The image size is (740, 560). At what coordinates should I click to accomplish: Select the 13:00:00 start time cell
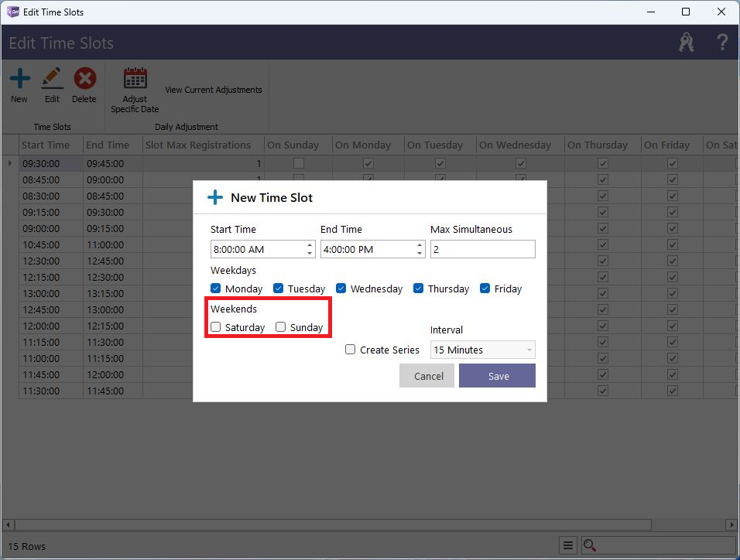point(51,293)
